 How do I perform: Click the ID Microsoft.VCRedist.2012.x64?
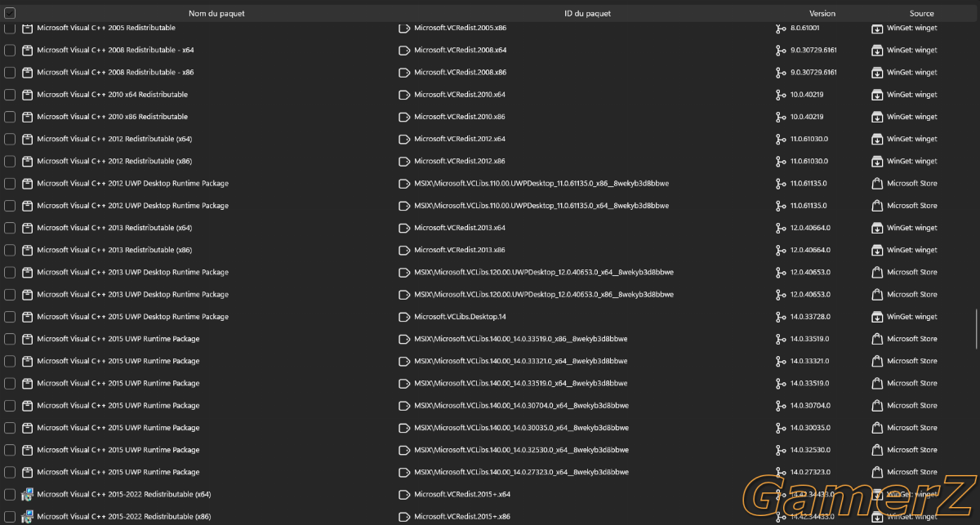(460, 139)
